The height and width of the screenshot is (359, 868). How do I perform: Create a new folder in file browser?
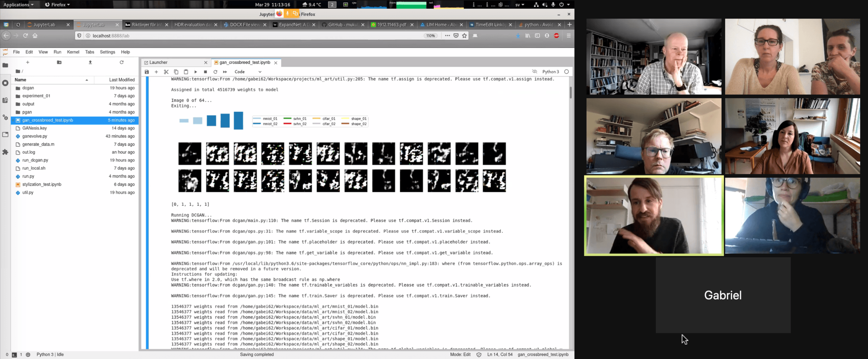coord(59,62)
